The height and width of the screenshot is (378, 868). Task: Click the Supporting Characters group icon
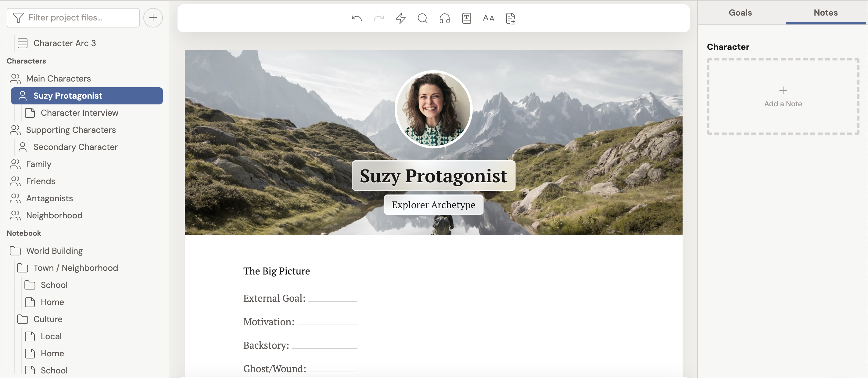(x=15, y=130)
